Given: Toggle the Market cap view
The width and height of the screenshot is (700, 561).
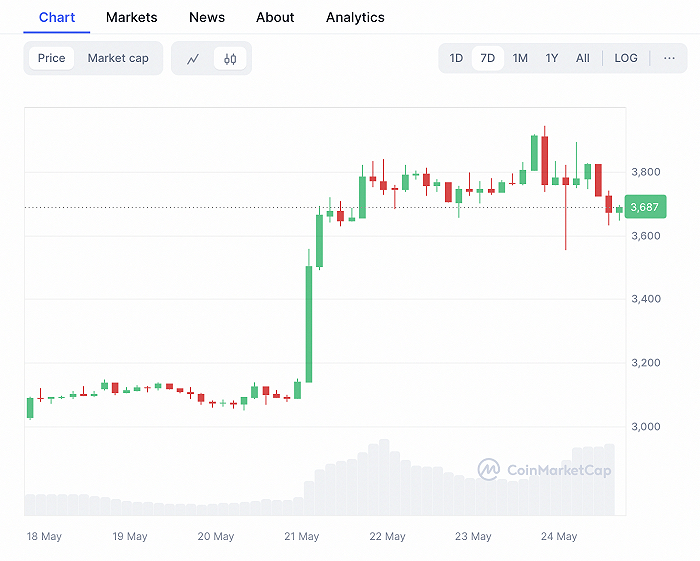Looking at the screenshot, I should [x=118, y=58].
